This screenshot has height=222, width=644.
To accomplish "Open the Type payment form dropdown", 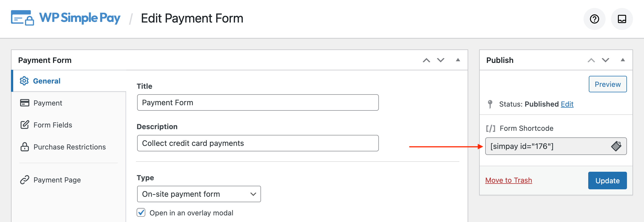I will click(199, 194).
